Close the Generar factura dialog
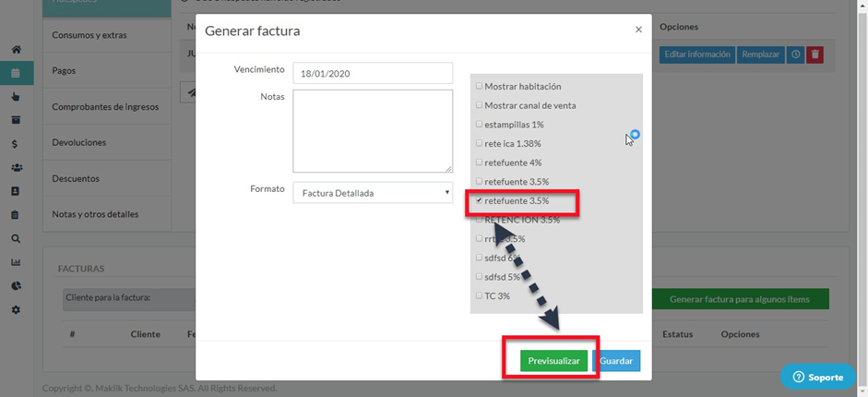Viewport: 868px width, 397px height. [x=638, y=30]
